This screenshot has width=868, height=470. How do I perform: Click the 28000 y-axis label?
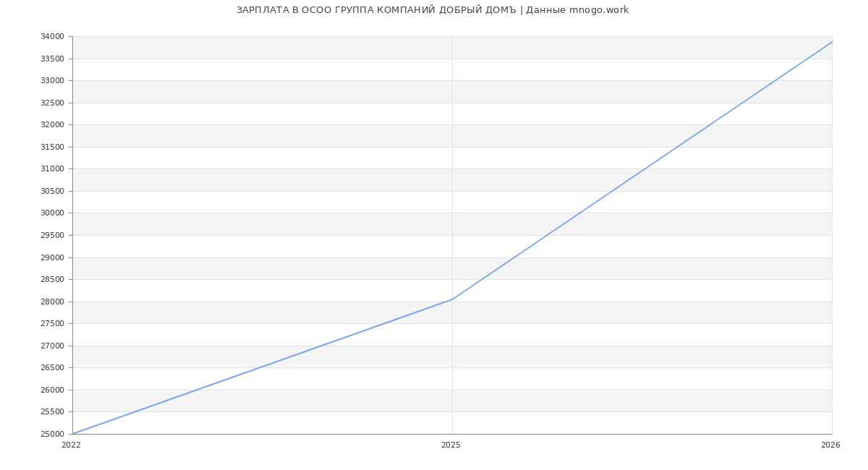coord(52,302)
